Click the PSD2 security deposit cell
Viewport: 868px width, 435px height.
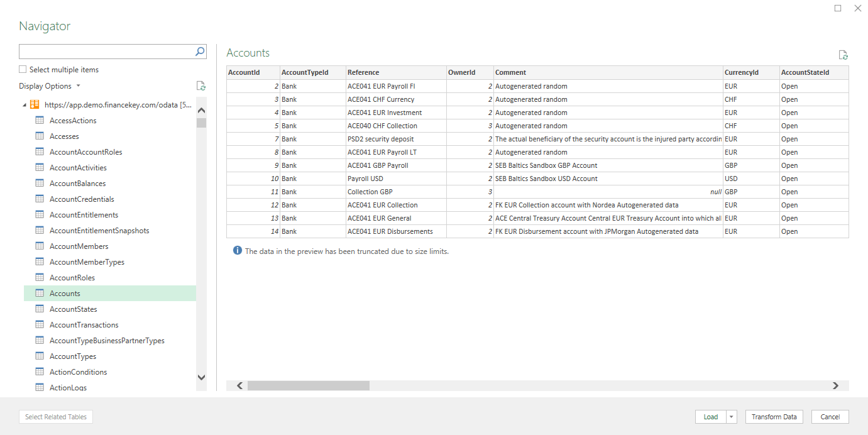(396, 139)
